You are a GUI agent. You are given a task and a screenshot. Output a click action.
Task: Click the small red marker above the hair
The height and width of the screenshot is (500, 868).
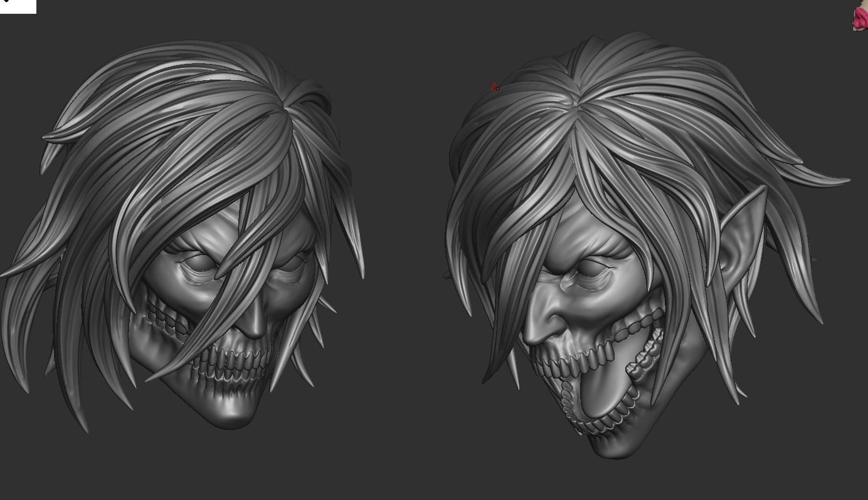click(x=494, y=87)
